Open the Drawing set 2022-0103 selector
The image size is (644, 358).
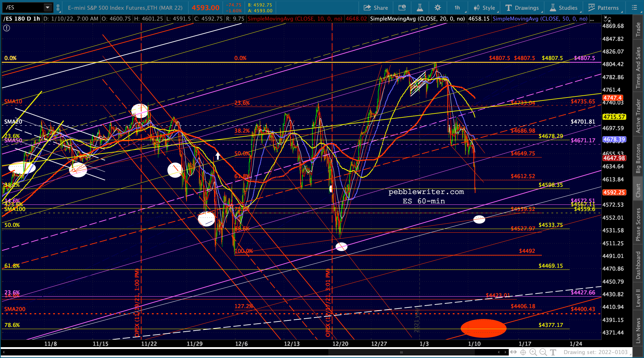pos(596,352)
